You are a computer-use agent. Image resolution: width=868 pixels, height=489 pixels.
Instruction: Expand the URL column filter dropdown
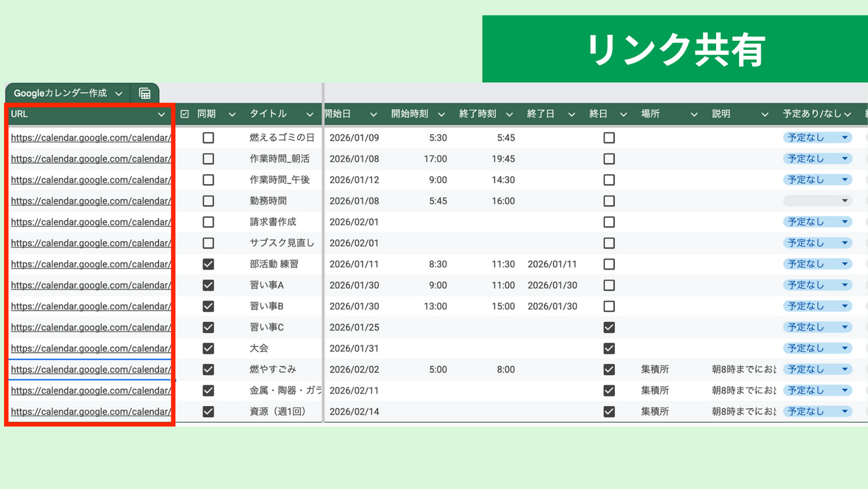pos(161,115)
